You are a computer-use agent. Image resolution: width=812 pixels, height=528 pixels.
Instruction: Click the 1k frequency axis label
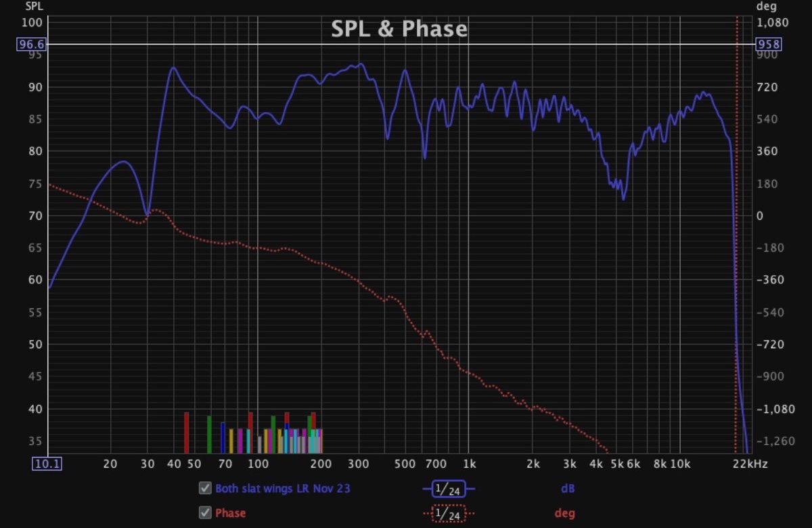pos(469,464)
